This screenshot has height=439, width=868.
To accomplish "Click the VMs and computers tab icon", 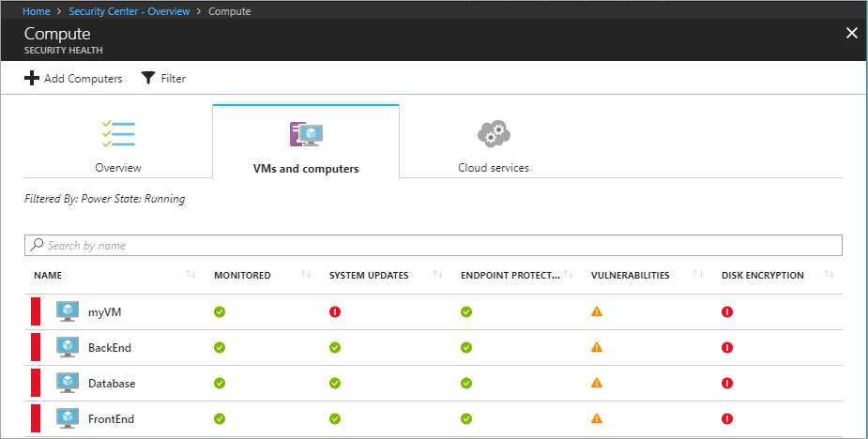I will point(306,134).
